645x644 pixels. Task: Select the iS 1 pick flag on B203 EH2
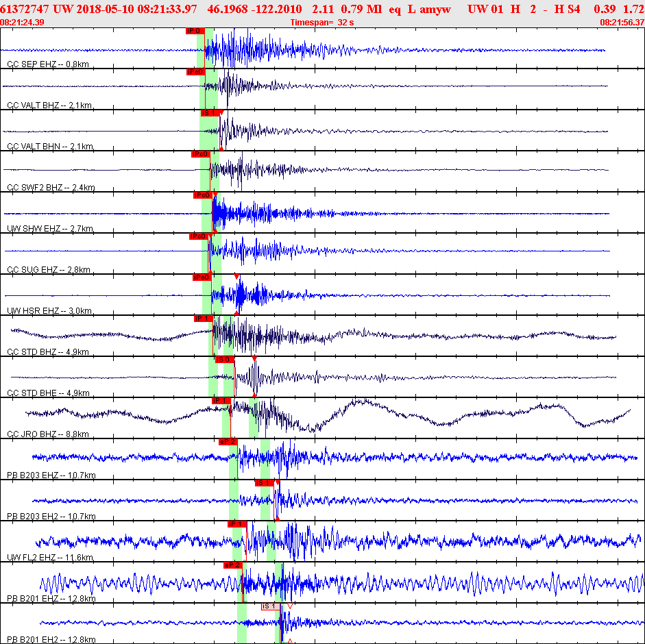coord(264,483)
